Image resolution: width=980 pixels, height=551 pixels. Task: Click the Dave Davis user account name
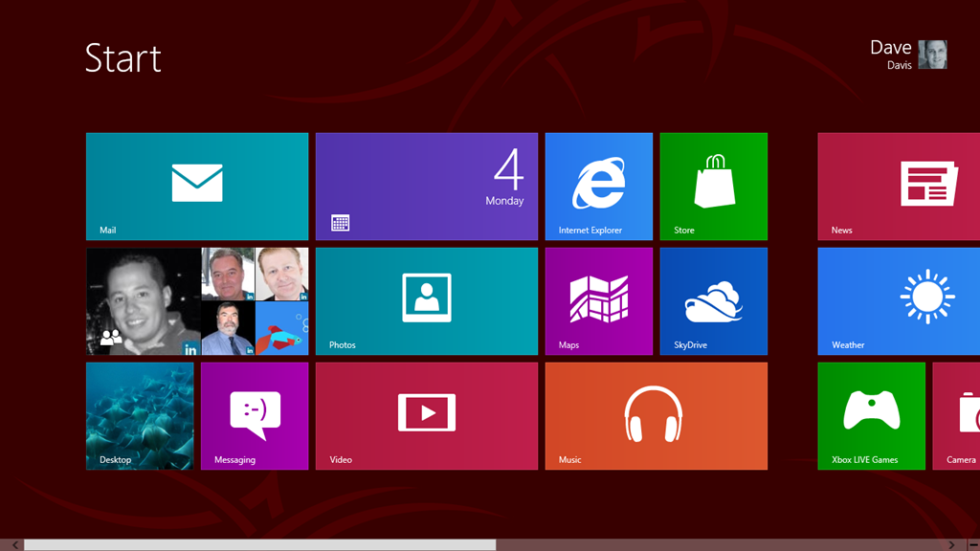click(891, 55)
